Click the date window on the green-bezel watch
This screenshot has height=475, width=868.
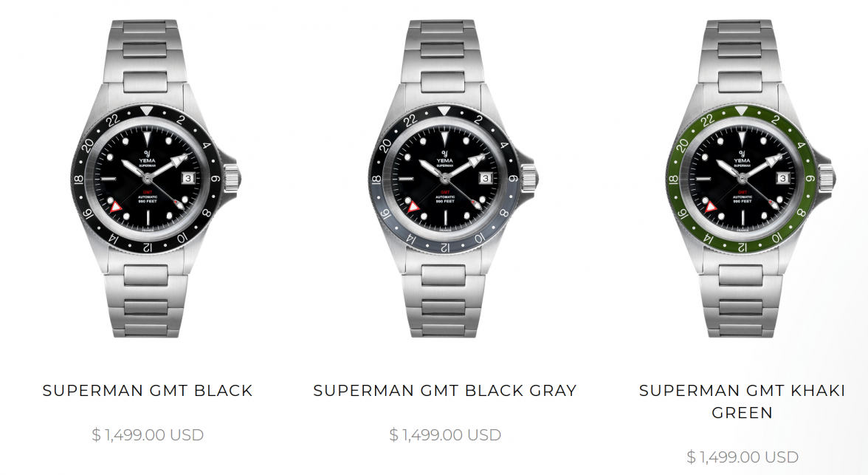tap(783, 178)
